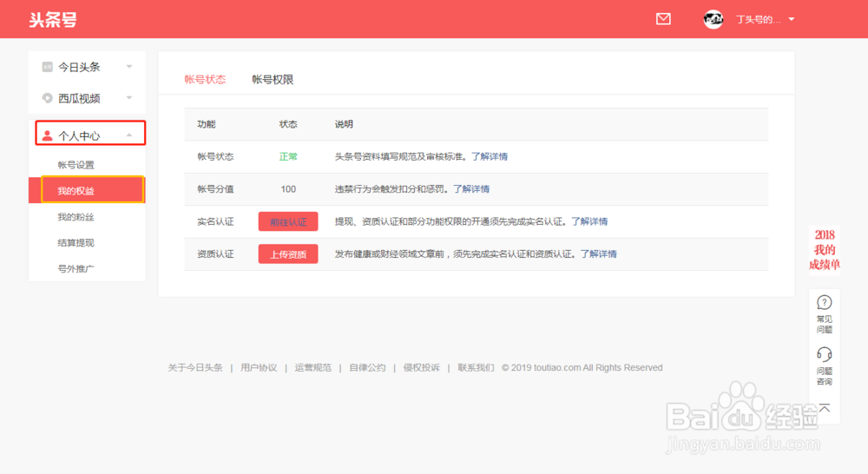Click the 正常 status text
868x474 pixels.
[288, 157]
